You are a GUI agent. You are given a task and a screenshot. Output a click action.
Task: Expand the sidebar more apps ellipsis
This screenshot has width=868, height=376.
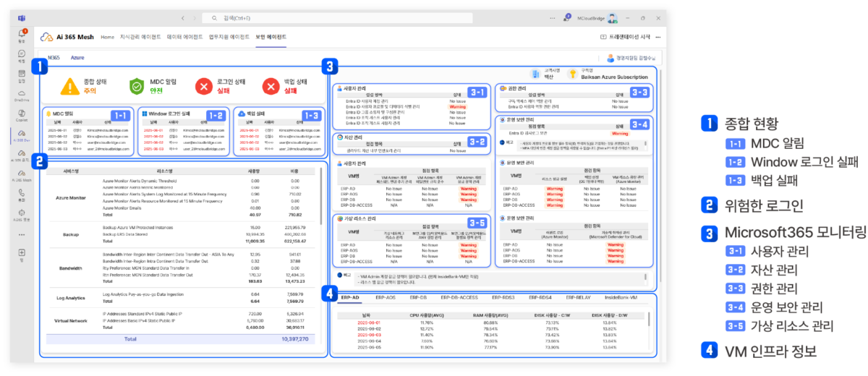(22, 234)
